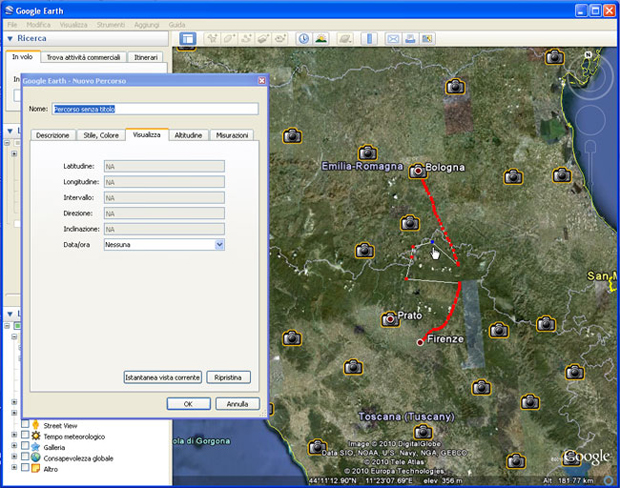Open the Modifica menu
This screenshot has height=488, width=620.
point(38,25)
